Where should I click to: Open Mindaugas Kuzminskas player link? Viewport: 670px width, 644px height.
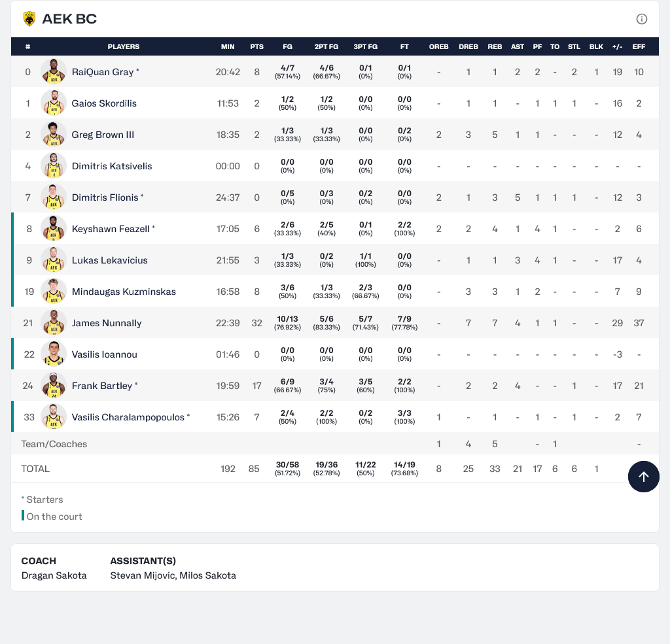point(124,292)
